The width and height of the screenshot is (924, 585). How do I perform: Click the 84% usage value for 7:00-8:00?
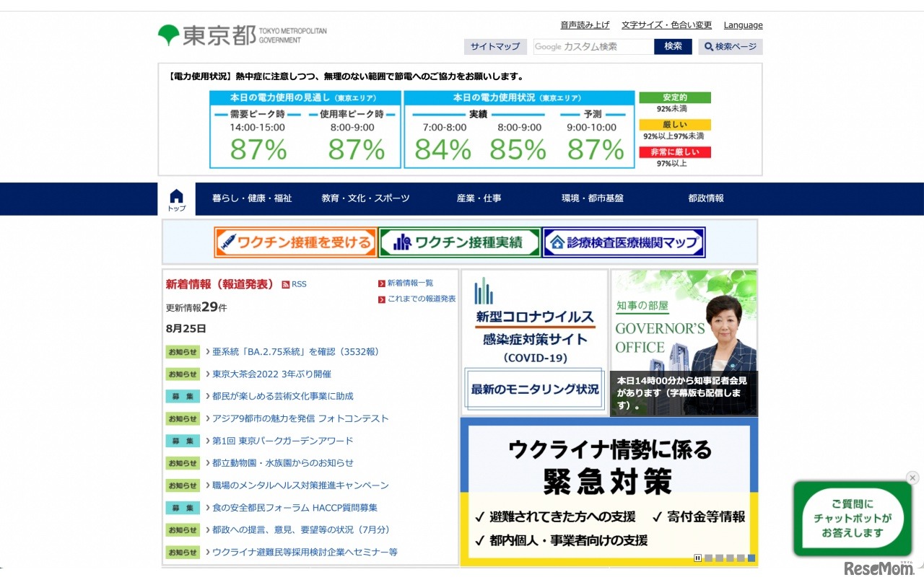coord(443,149)
